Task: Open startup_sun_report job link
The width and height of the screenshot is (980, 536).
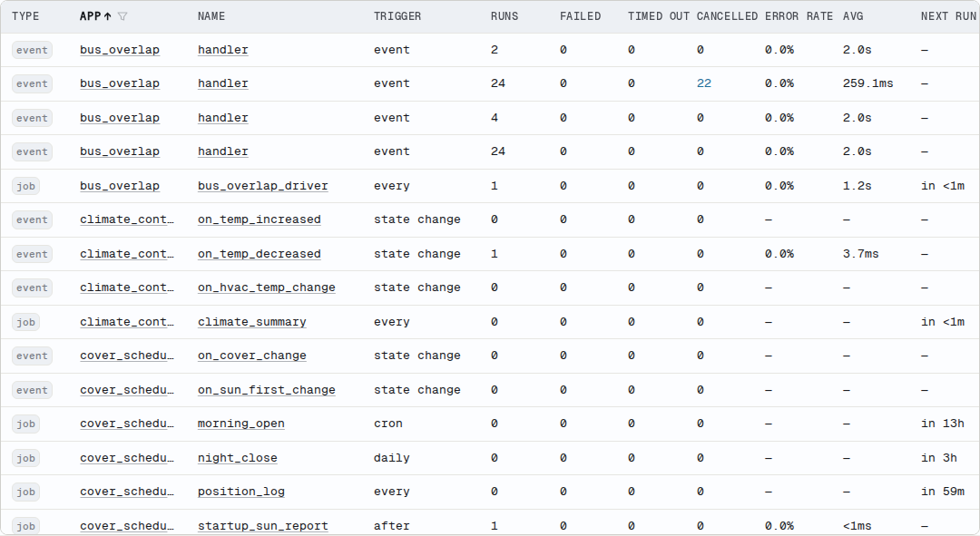Action: point(262,527)
